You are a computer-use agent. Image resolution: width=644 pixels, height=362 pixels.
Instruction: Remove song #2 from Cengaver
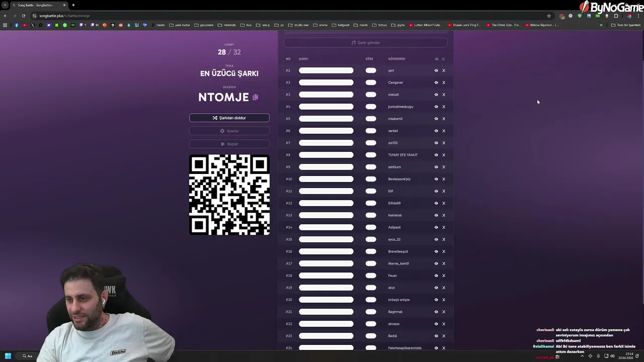[444, 82]
